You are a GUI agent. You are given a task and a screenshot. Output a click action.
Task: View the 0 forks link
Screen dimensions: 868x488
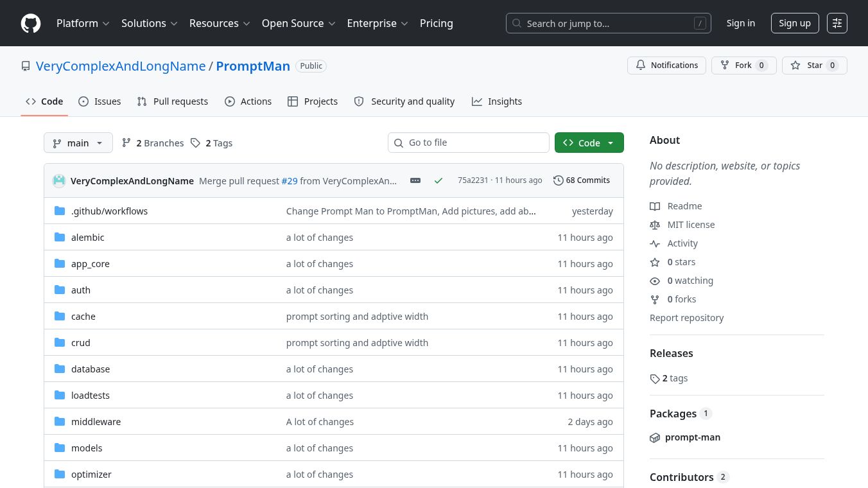pos(673,299)
